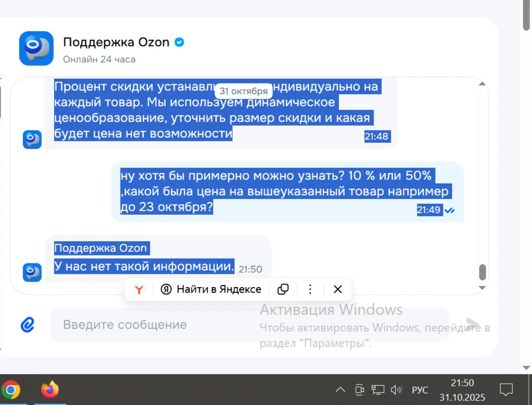This screenshot has width=532, height=405.
Task: Switch input language via РУС indicator
Action: coord(420,390)
